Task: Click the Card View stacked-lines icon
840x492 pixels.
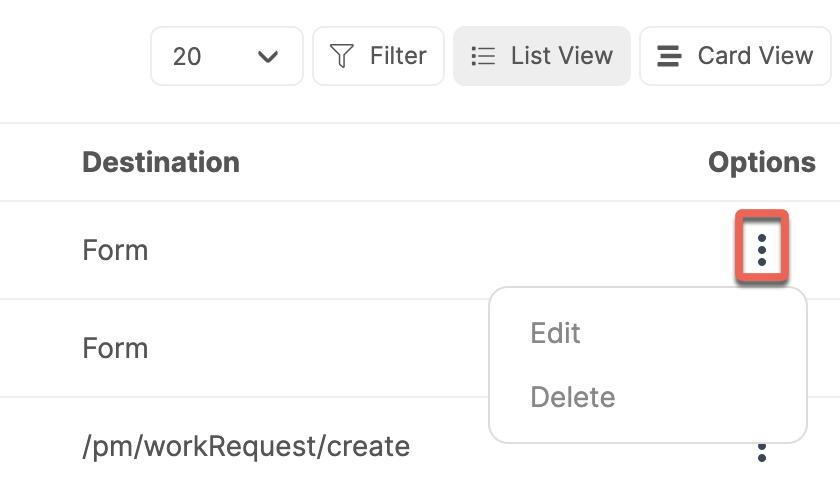Action: pyautogui.click(x=669, y=56)
